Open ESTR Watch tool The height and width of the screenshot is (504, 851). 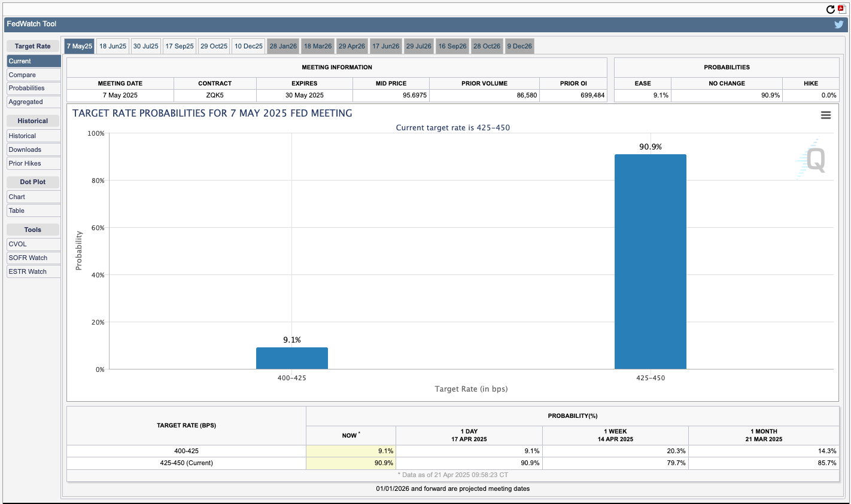34,271
